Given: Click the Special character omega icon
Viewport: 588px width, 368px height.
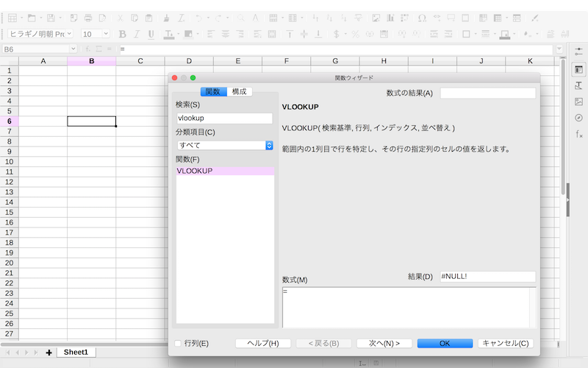Looking at the screenshot, I should coord(422,18).
